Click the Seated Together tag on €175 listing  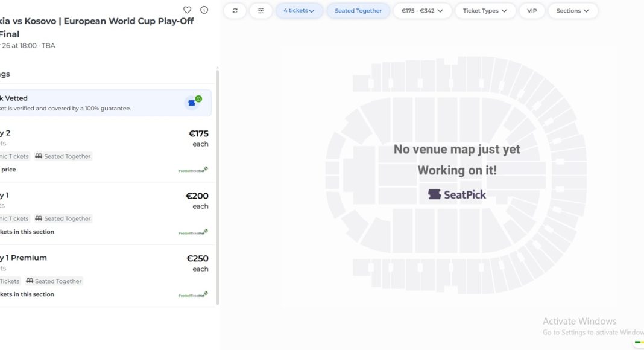(x=63, y=156)
